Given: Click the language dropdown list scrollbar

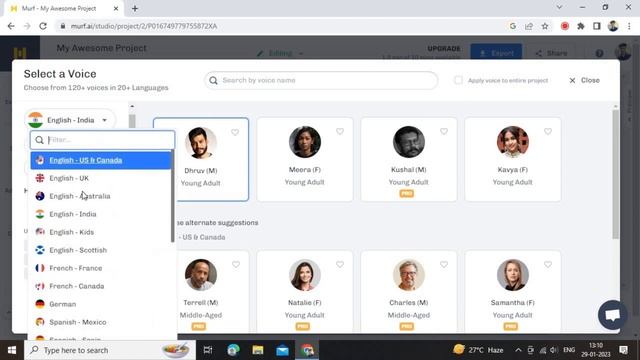Looking at the screenshot, I should (x=173, y=196).
